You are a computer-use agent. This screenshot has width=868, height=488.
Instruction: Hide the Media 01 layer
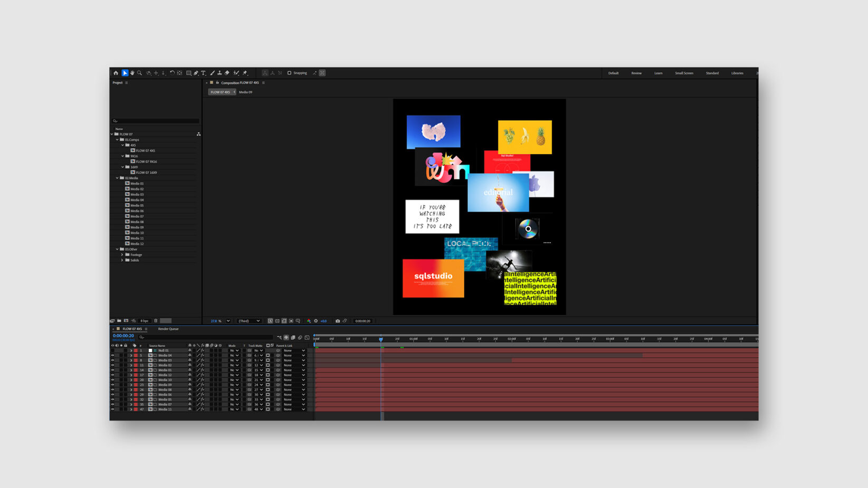click(112, 370)
